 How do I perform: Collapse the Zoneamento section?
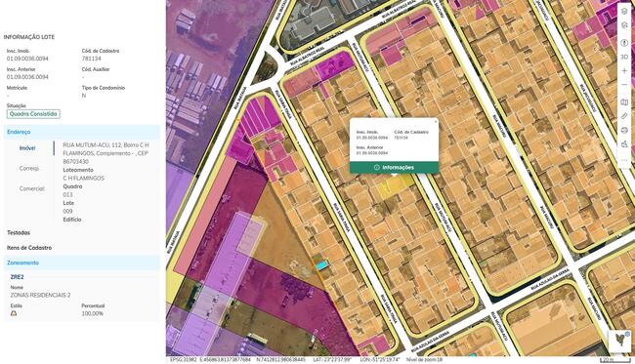pyautogui.click(x=82, y=263)
